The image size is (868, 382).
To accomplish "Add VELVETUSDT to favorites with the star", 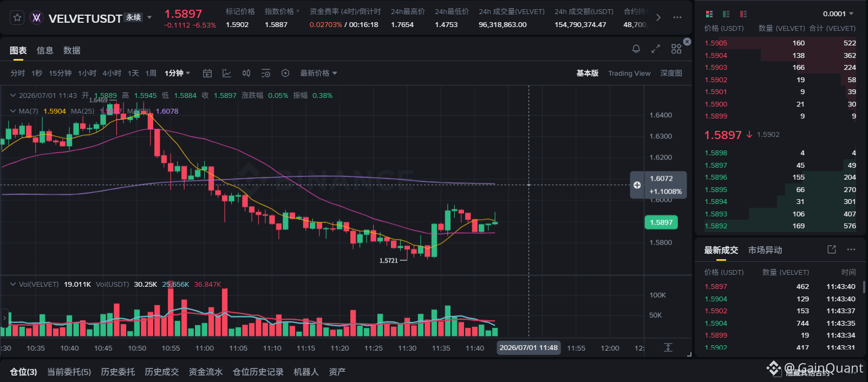I will tap(17, 18).
